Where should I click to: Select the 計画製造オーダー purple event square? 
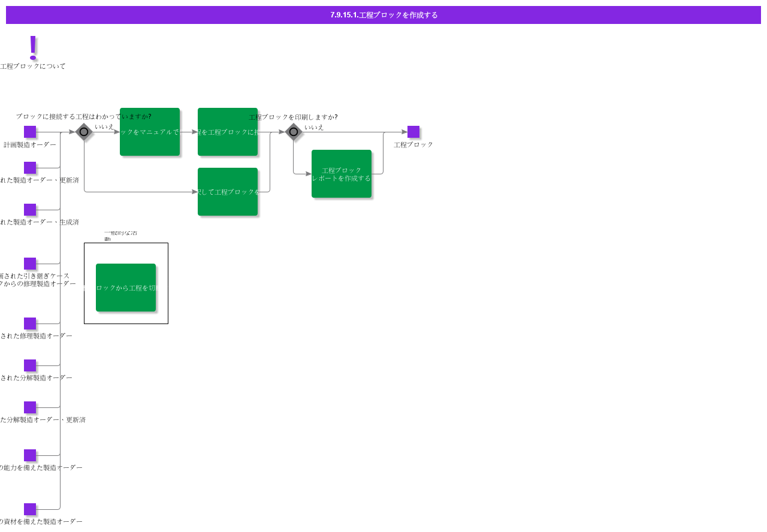[30, 132]
